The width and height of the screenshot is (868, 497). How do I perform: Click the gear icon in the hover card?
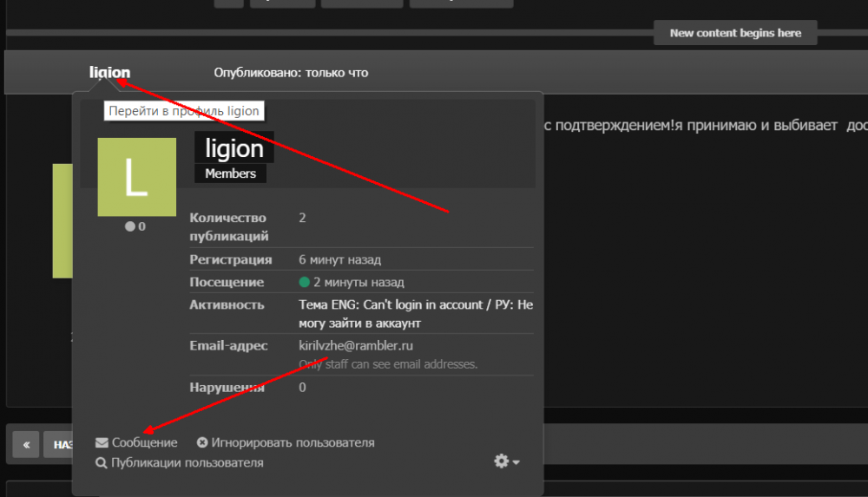(x=502, y=461)
